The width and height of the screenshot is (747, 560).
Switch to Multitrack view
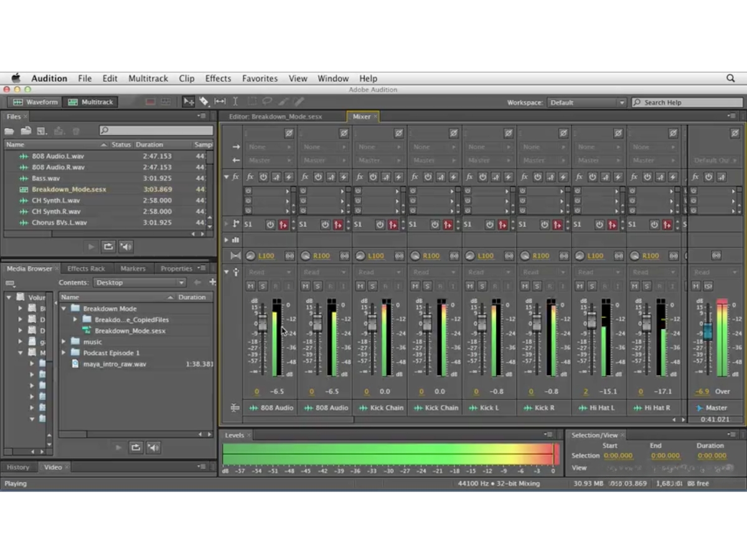point(91,102)
